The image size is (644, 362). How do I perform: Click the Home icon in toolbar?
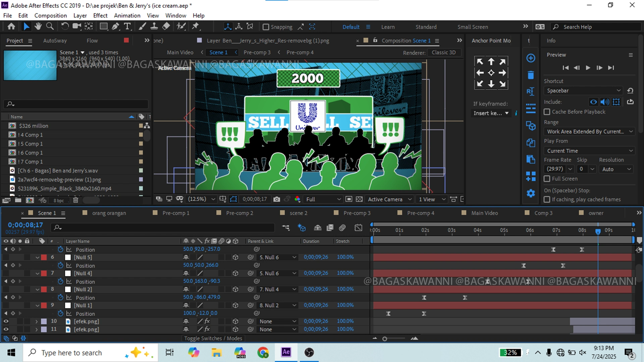click(11, 26)
